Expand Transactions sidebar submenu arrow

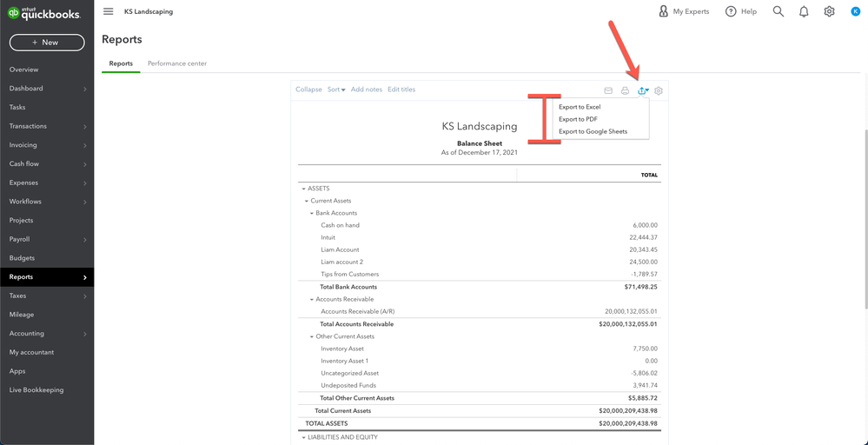85,127
